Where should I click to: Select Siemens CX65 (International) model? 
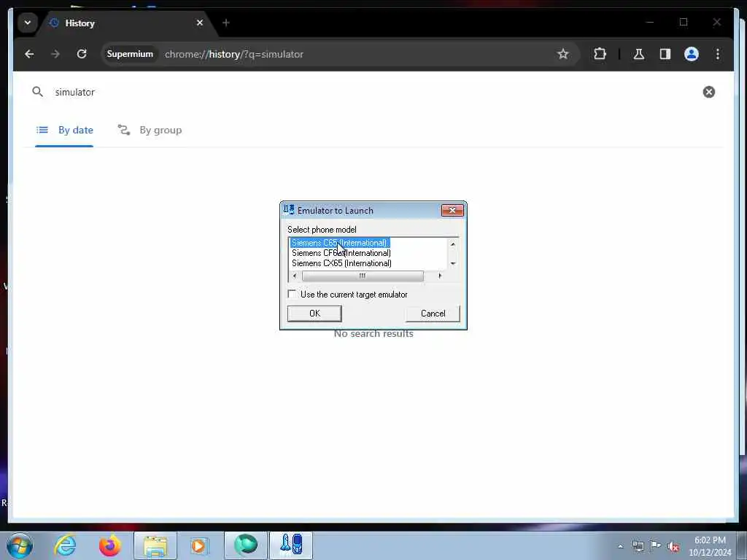click(341, 263)
